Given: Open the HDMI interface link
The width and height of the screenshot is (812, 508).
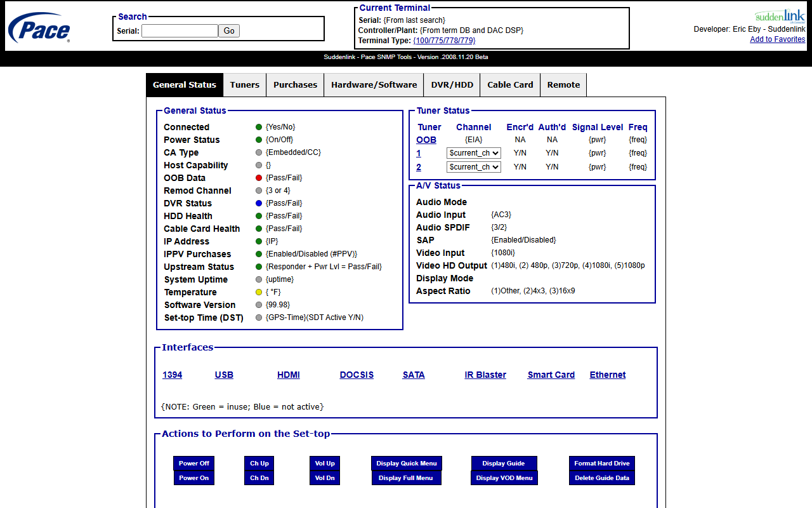Looking at the screenshot, I should pos(289,375).
